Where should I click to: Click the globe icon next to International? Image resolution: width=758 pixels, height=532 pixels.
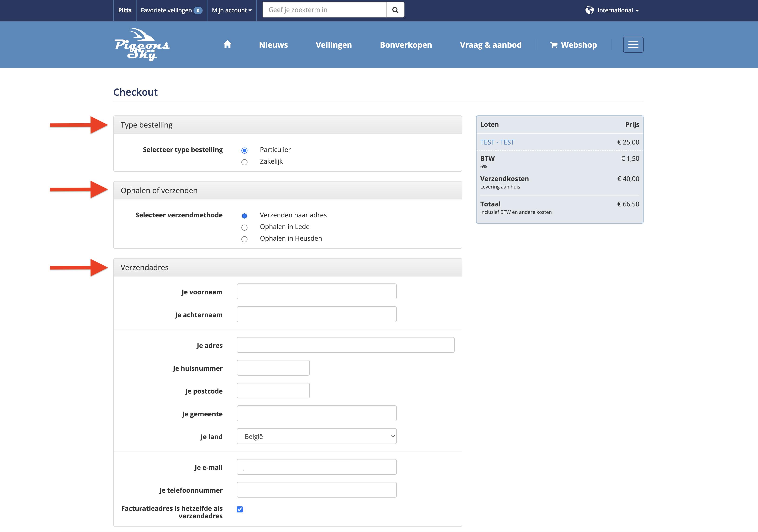coord(590,10)
